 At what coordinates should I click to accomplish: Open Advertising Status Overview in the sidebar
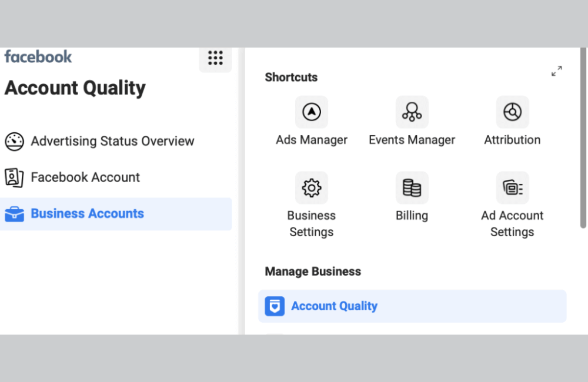tap(112, 141)
